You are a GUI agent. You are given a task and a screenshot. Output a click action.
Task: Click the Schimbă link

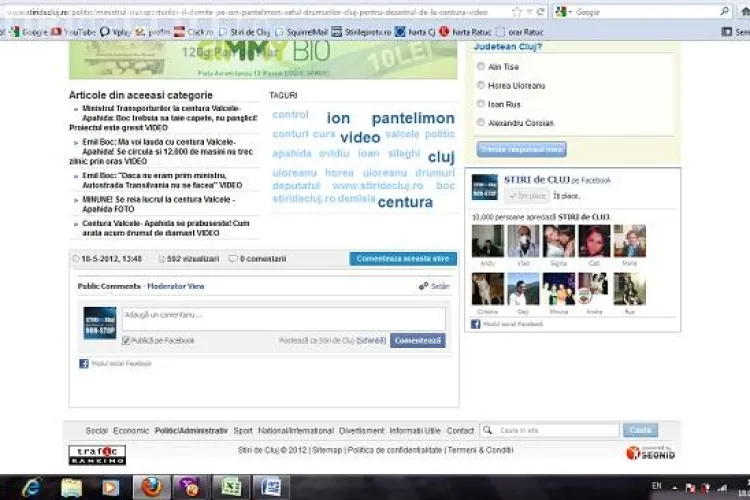pos(371,341)
